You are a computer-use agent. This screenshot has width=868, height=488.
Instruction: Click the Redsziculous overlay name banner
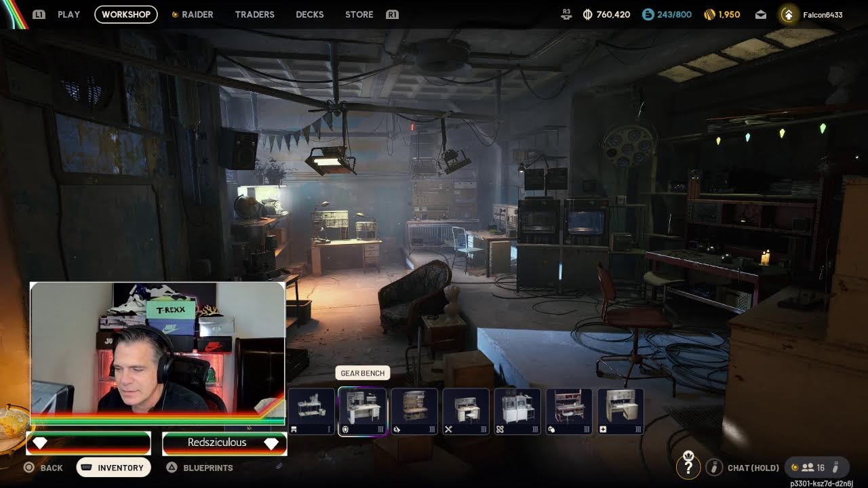pyautogui.click(x=224, y=443)
